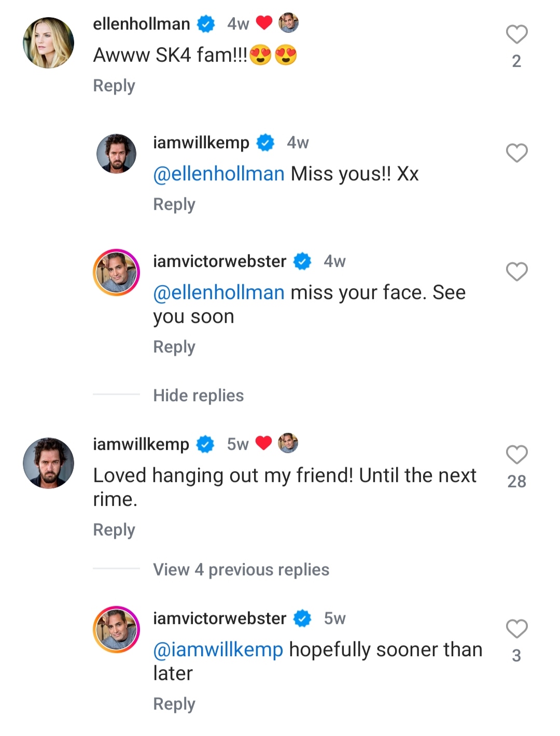Image resolution: width=560 pixels, height=736 pixels.
Task: Expand View 4 previous replies
Action: coord(241,570)
